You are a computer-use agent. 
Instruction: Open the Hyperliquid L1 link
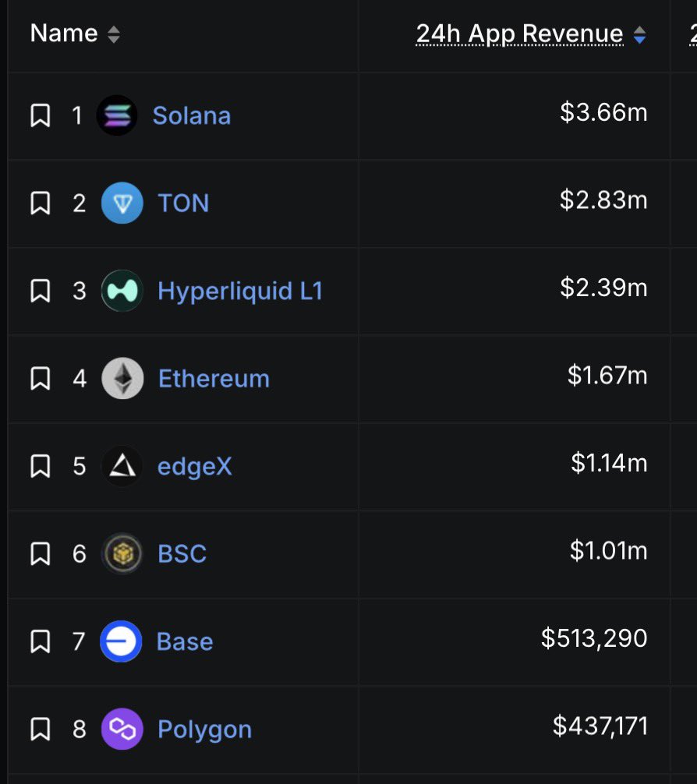click(x=240, y=291)
